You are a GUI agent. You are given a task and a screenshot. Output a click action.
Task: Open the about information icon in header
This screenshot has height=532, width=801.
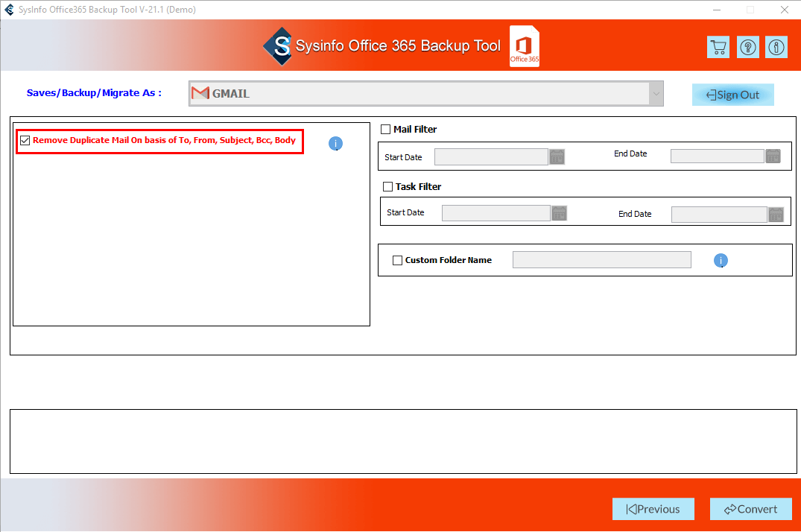776,47
